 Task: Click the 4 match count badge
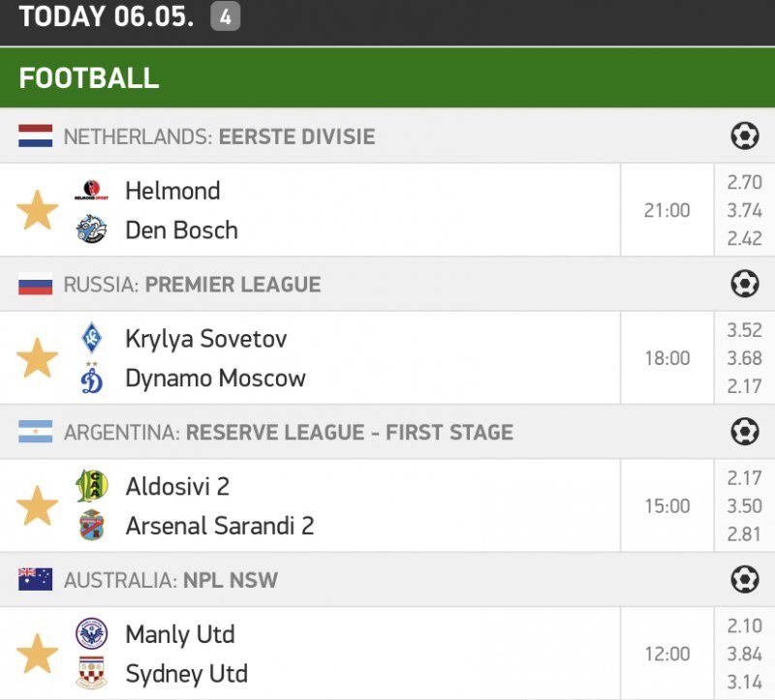tap(226, 16)
